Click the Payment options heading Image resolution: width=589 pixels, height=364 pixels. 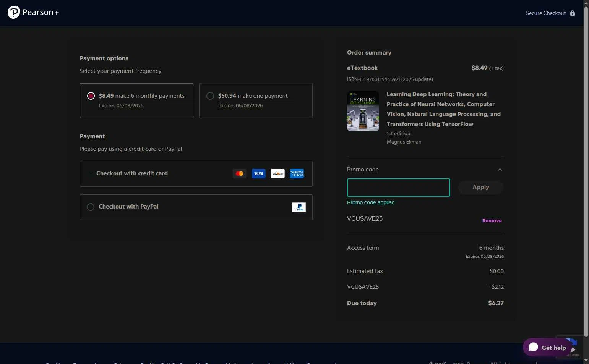pos(104,58)
